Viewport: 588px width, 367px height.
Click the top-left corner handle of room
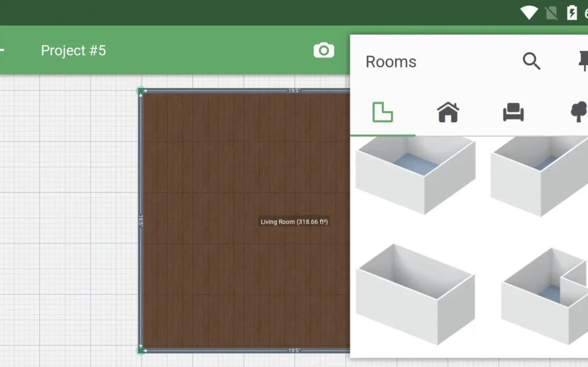[x=141, y=91]
